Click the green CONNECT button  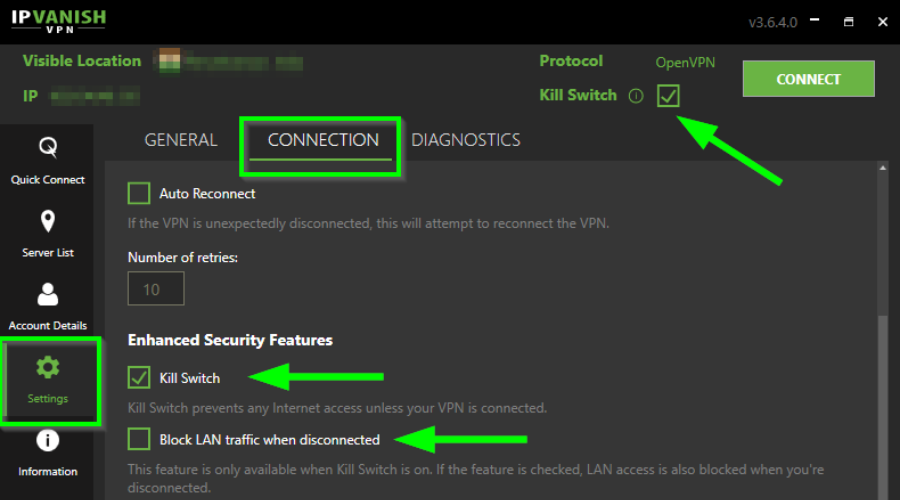(x=808, y=79)
